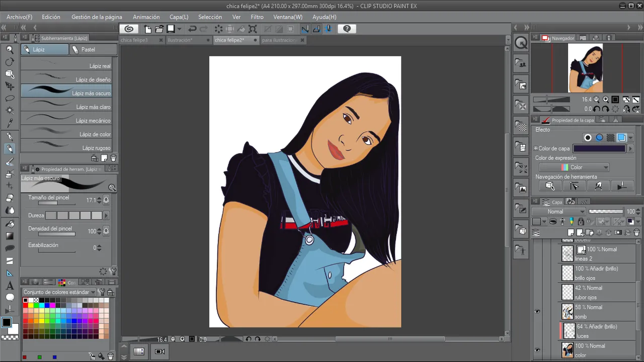Select the Eraser tool
The width and height of the screenshot is (644, 362).
click(x=10, y=198)
